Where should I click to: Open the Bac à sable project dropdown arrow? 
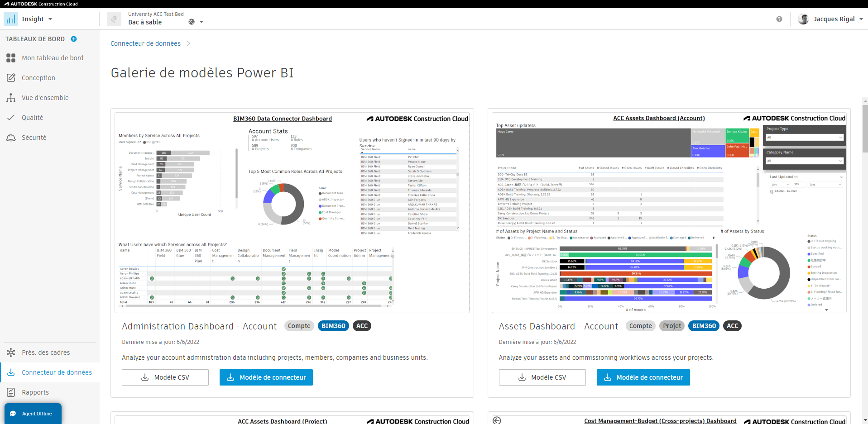[x=201, y=22]
